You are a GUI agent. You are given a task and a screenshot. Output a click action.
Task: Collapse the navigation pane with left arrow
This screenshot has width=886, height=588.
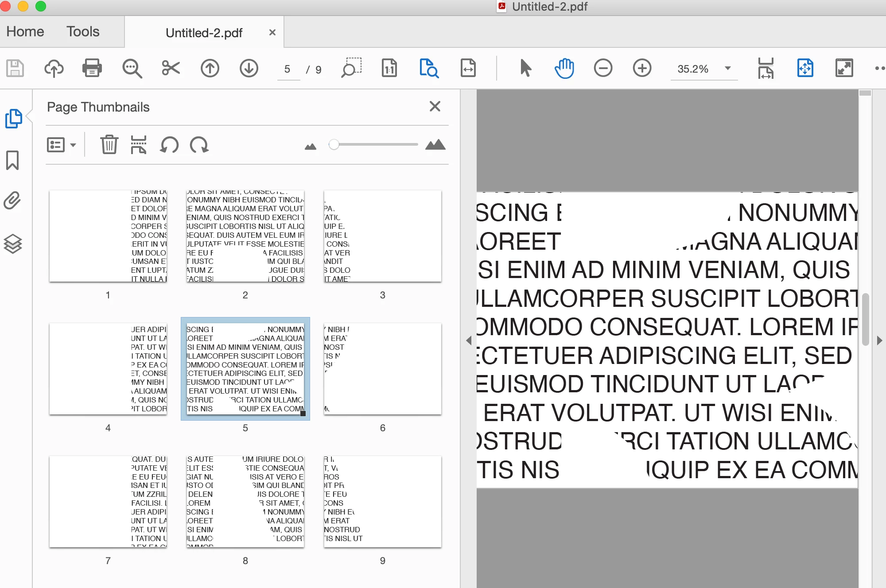[469, 340]
